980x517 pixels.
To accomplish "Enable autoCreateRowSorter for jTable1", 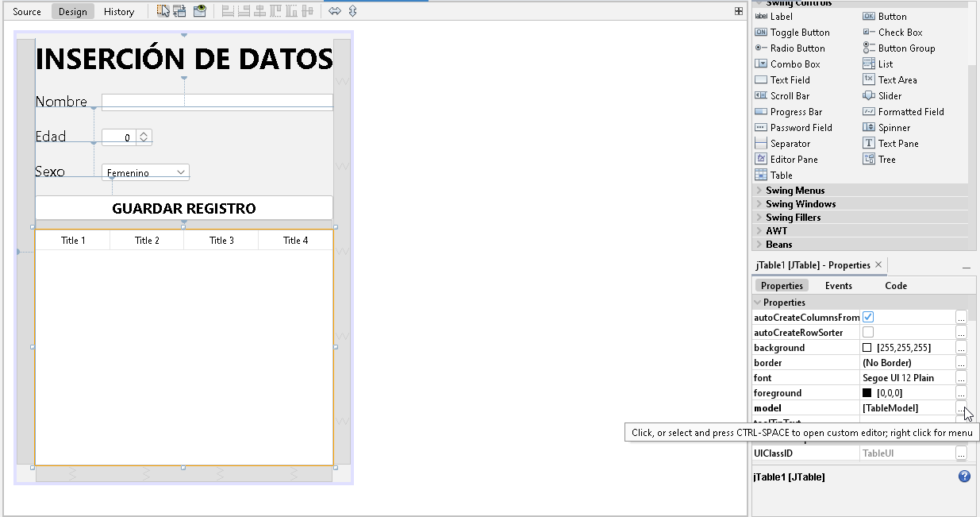I will coord(867,332).
